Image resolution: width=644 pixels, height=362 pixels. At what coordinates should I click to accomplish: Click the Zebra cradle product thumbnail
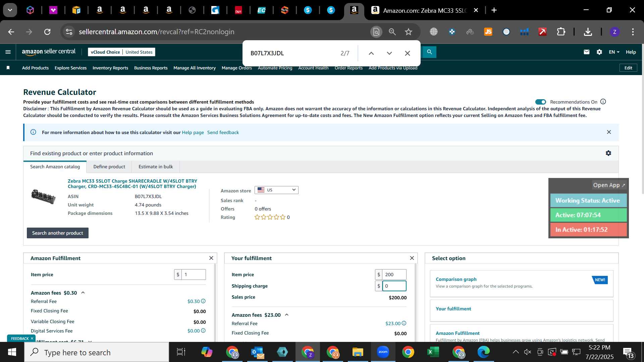coord(43,196)
